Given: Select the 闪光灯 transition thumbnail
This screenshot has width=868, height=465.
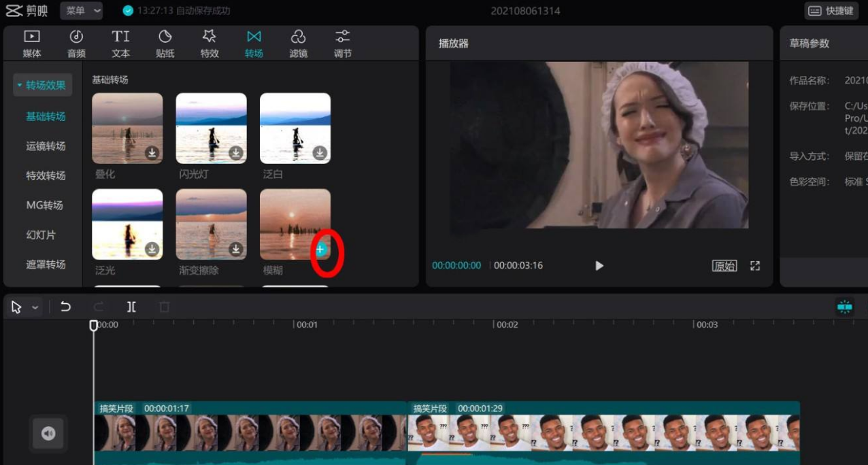Looking at the screenshot, I should (x=211, y=128).
